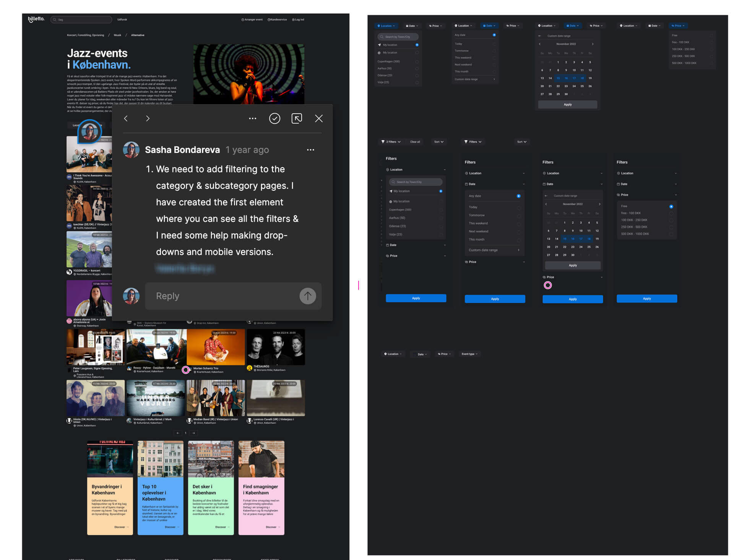Viewport: 734px width, 560px height.
Task: Open Kundeservice in site header
Action: pyautogui.click(x=277, y=19)
